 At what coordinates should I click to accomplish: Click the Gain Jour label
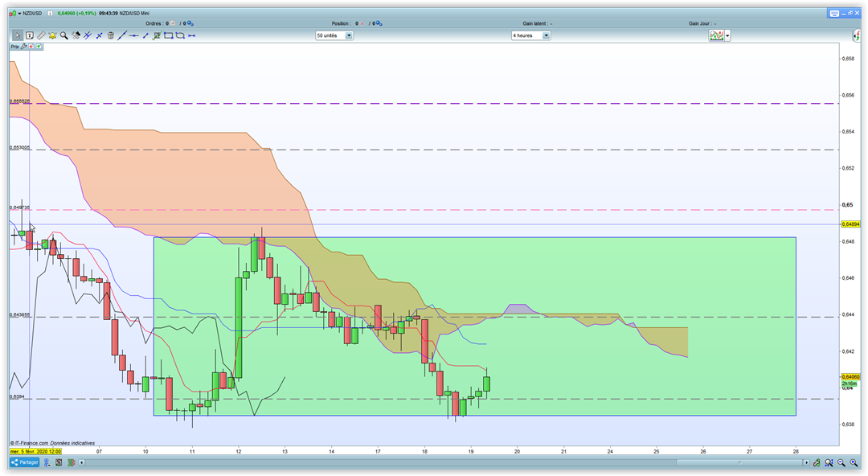click(699, 23)
